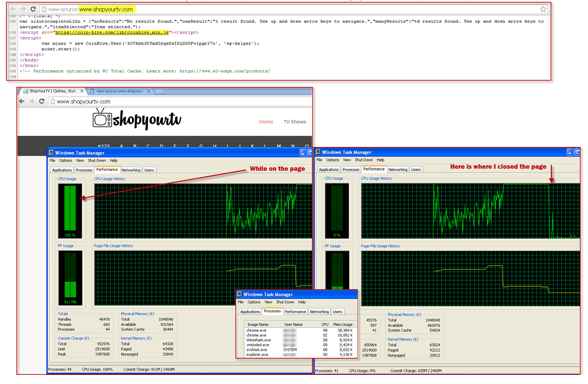
Task: Open Options menu in the right Task Manager
Action: (x=332, y=159)
